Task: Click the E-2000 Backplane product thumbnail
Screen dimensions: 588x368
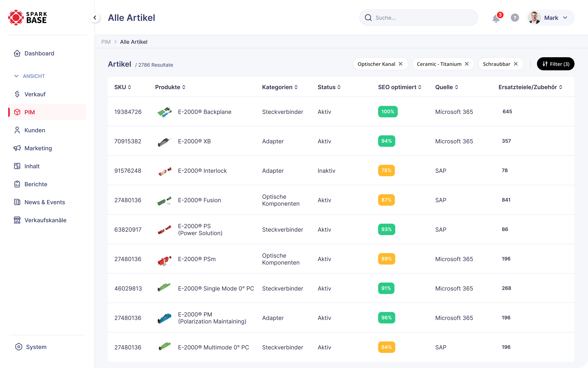Action: pos(164,112)
